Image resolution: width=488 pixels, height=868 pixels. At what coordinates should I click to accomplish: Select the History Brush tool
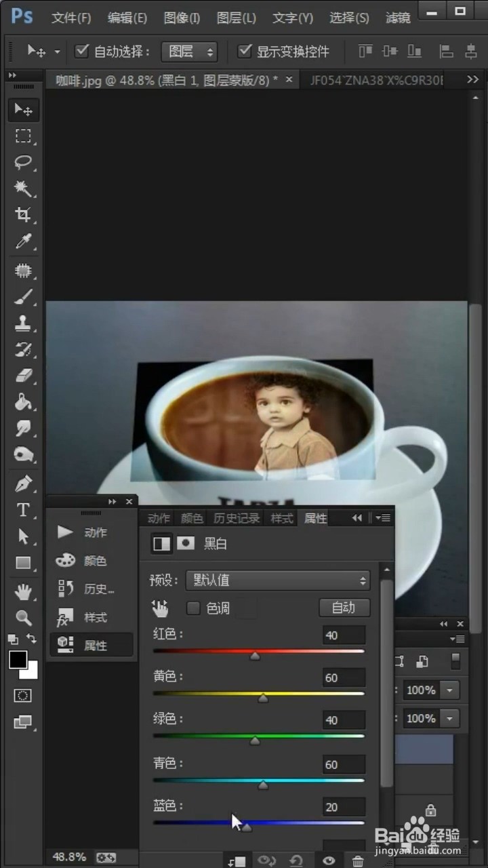[x=23, y=349]
